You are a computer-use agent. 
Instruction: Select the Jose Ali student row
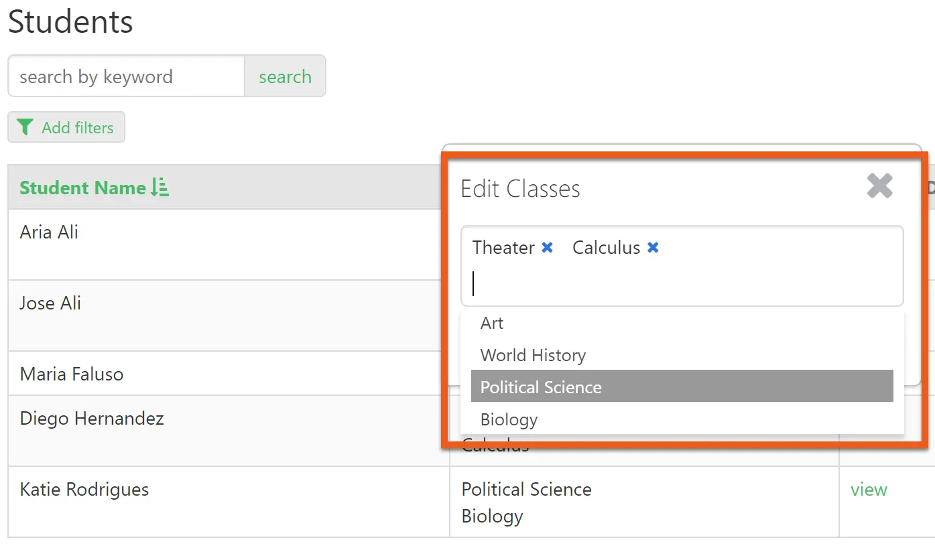click(x=50, y=303)
